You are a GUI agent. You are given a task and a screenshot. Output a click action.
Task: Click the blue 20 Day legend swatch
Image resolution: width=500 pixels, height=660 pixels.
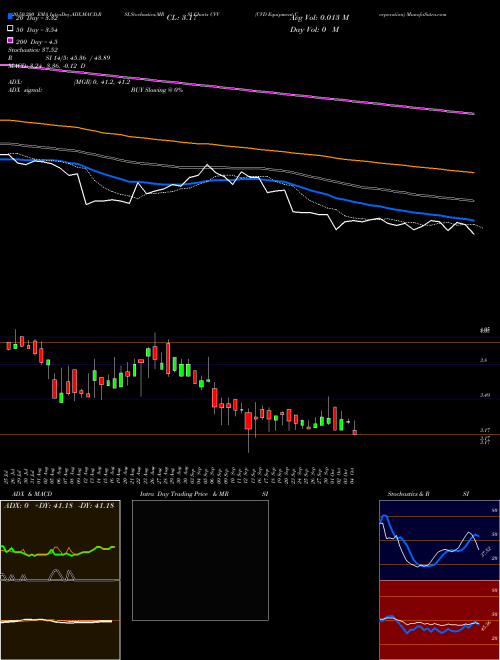10,18
